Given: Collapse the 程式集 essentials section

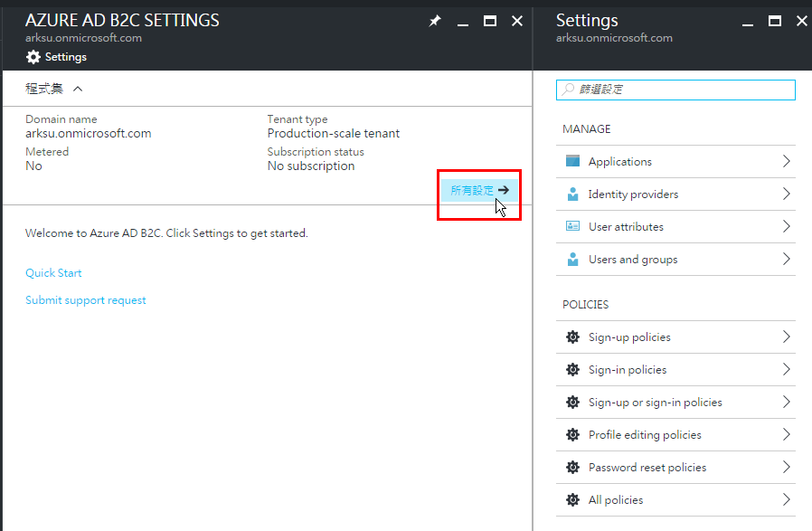Looking at the screenshot, I should point(78,90).
